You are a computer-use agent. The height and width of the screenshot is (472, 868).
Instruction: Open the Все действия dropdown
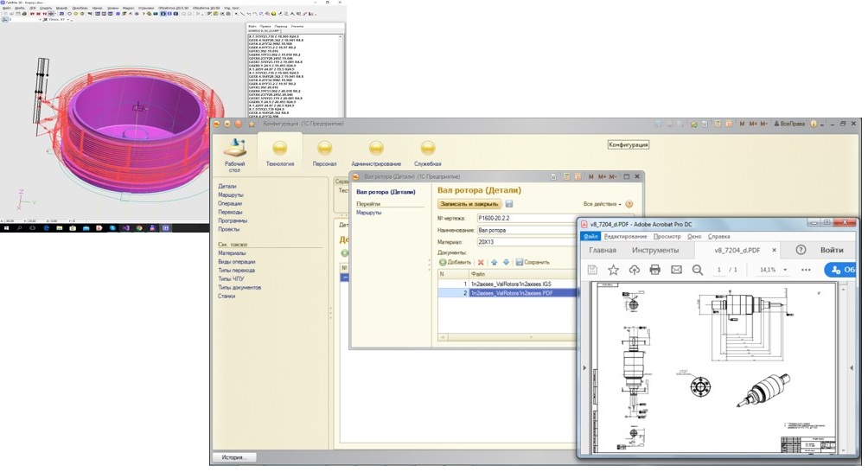[603, 204]
